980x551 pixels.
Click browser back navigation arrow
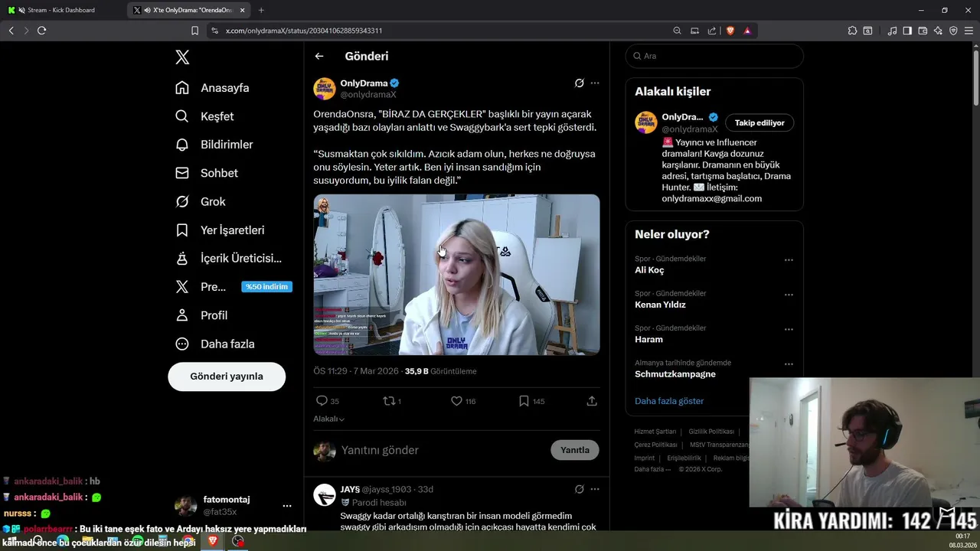11,31
